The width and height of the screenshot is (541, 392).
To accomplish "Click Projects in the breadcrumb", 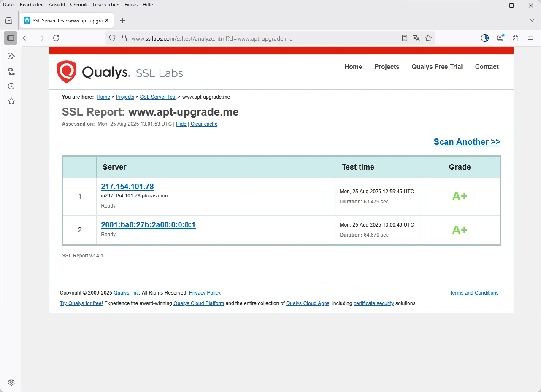I will [x=125, y=97].
